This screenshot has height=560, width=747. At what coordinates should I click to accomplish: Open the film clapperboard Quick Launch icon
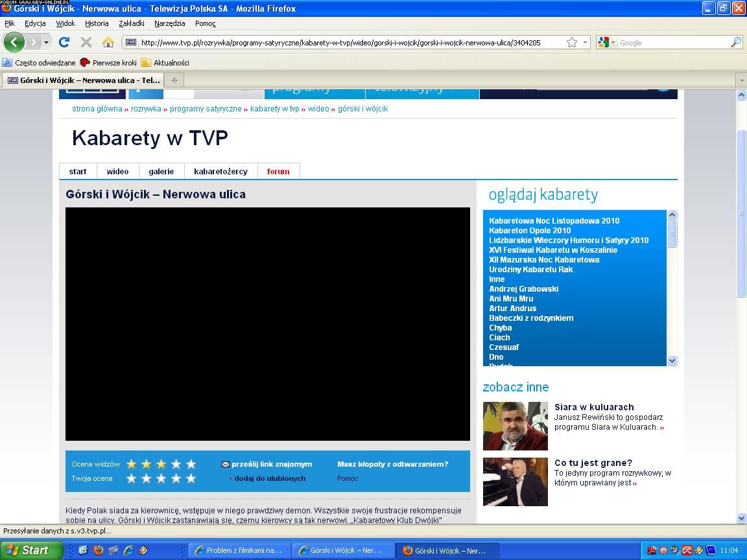tap(113, 550)
